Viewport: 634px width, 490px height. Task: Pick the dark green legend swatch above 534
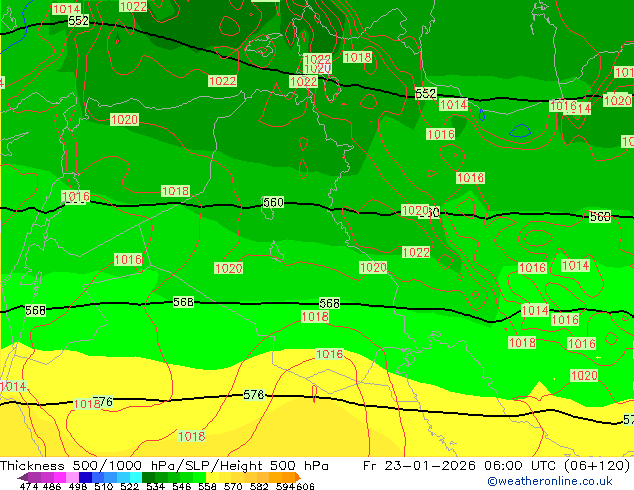click(149, 477)
